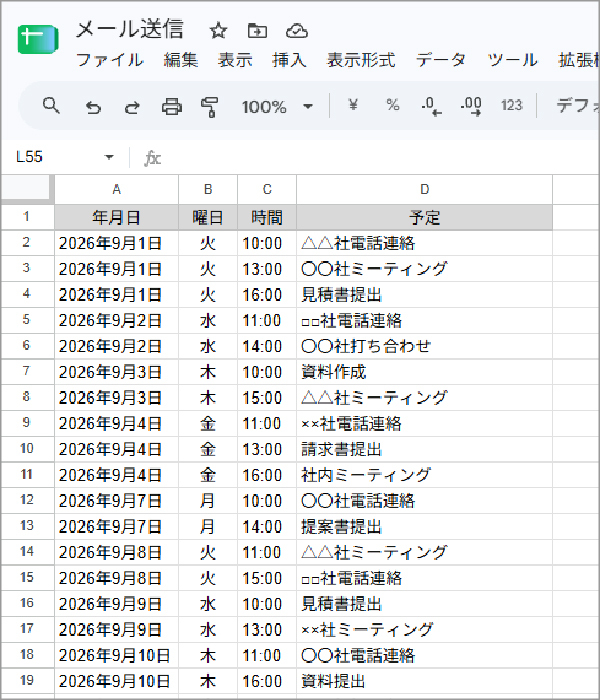The image size is (600, 700).
Task: Select the 2026年9月7日 cell in row 12
Action: (117, 500)
